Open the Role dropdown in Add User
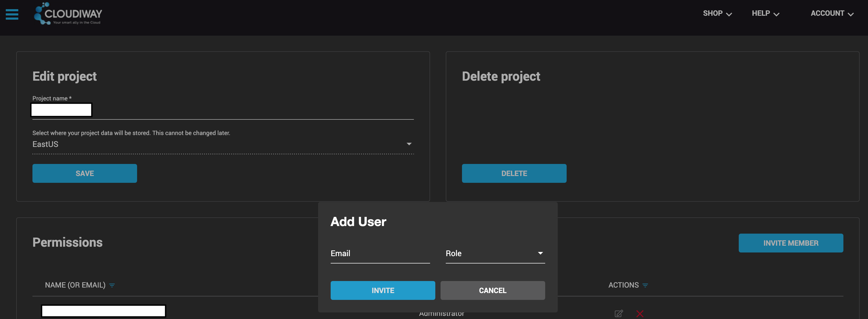This screenshot has height=319, width=868. pyautogui.click(x=495, y=254)
